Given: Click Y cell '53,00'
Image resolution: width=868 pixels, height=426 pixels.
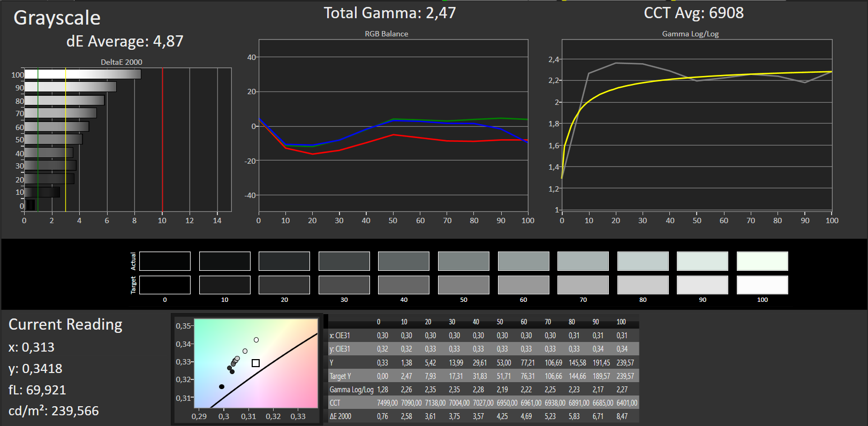Looking at the screenshot, I should [504, 363].
